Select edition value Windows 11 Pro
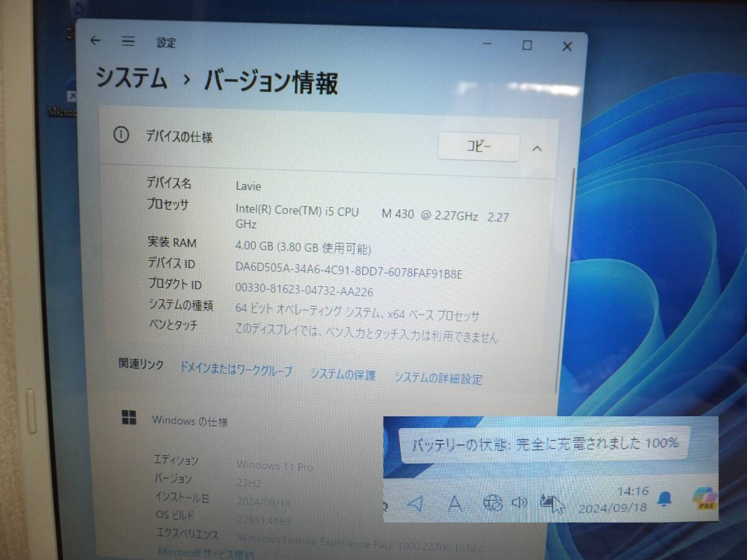This screenshot has width=747, height=560. tap(275, 465)
